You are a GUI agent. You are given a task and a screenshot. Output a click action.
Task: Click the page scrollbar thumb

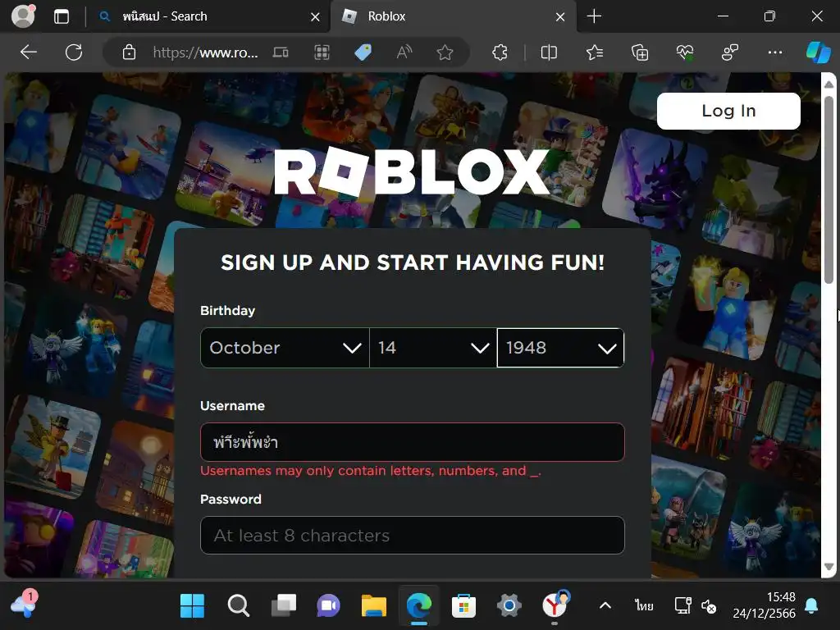[x=829, y=190]
